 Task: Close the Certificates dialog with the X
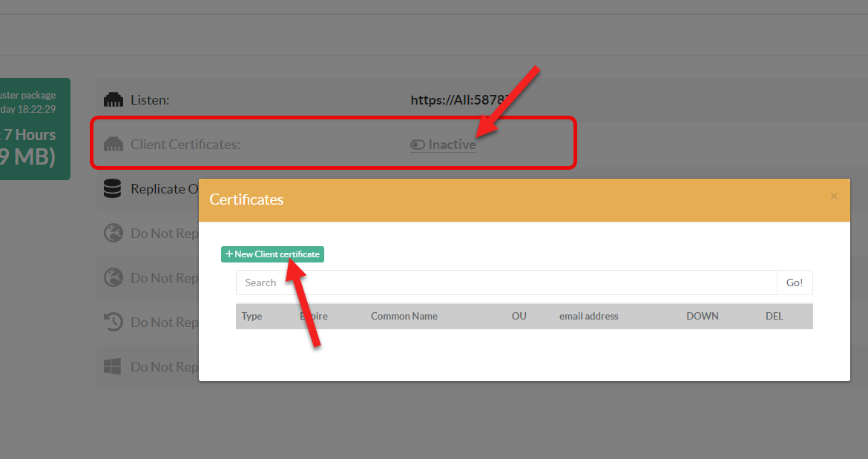pyautogui.click(x=834, y=197)
